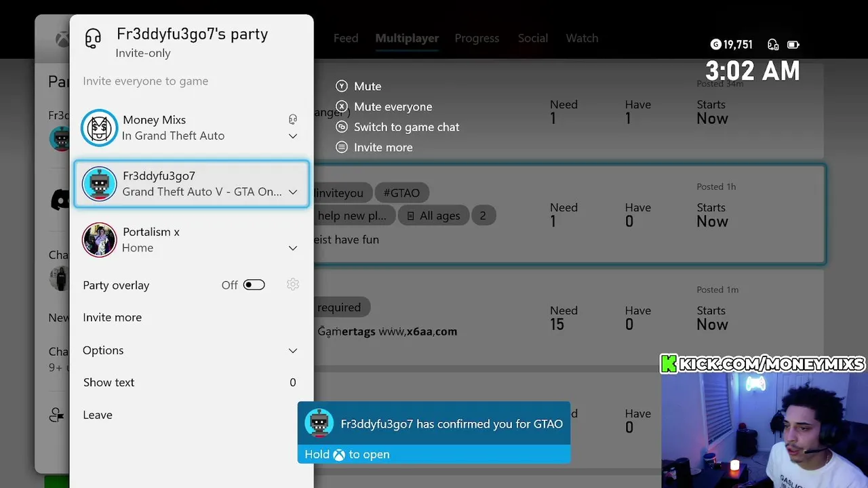Click the streamer webcam feed
868x488 pixels.
point(765,430)
